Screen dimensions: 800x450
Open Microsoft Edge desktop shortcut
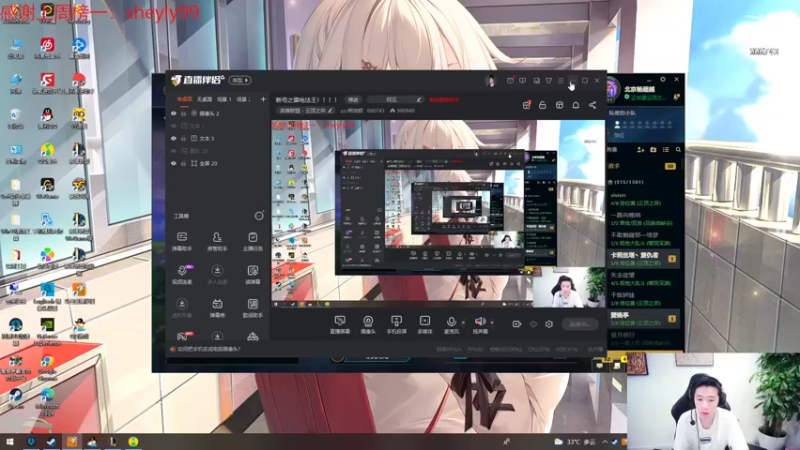coord(47,402)
